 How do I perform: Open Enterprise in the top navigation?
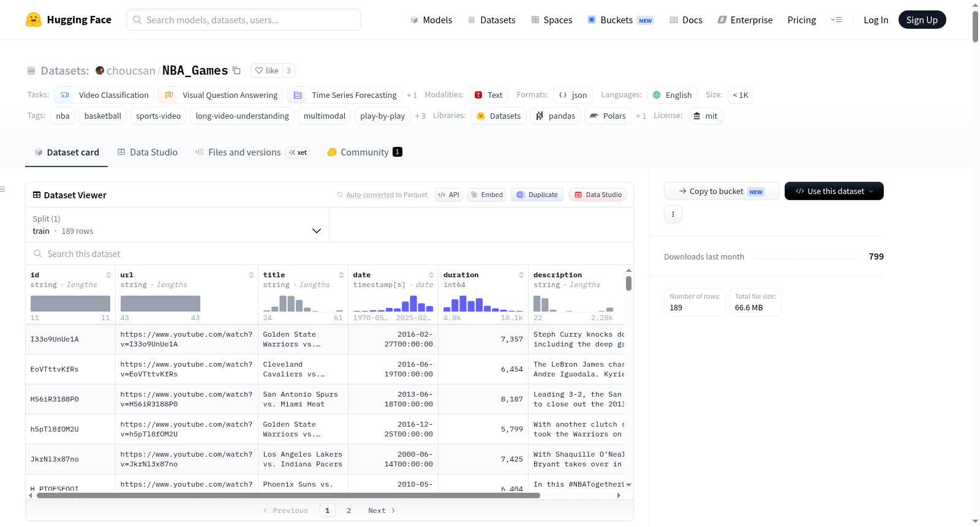tap(745, 20)
